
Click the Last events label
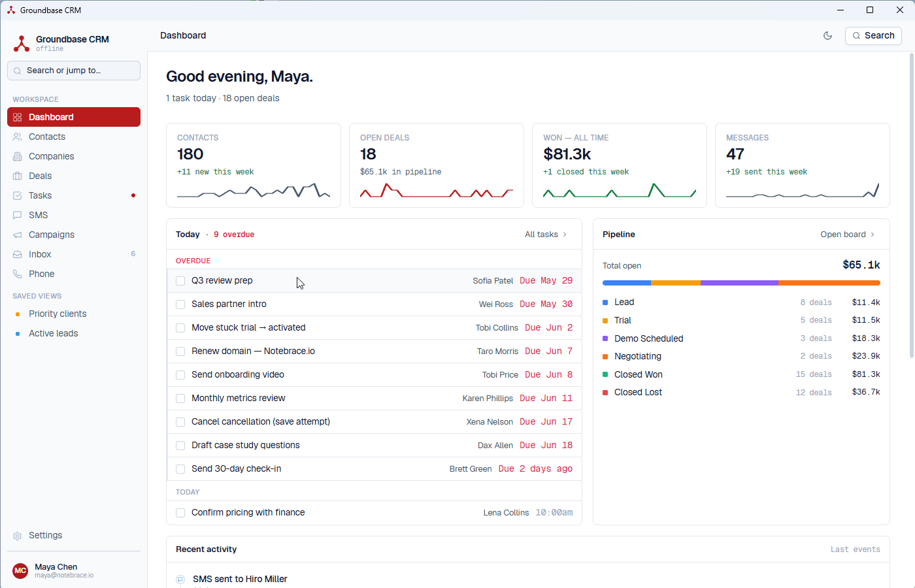(856, 549)
